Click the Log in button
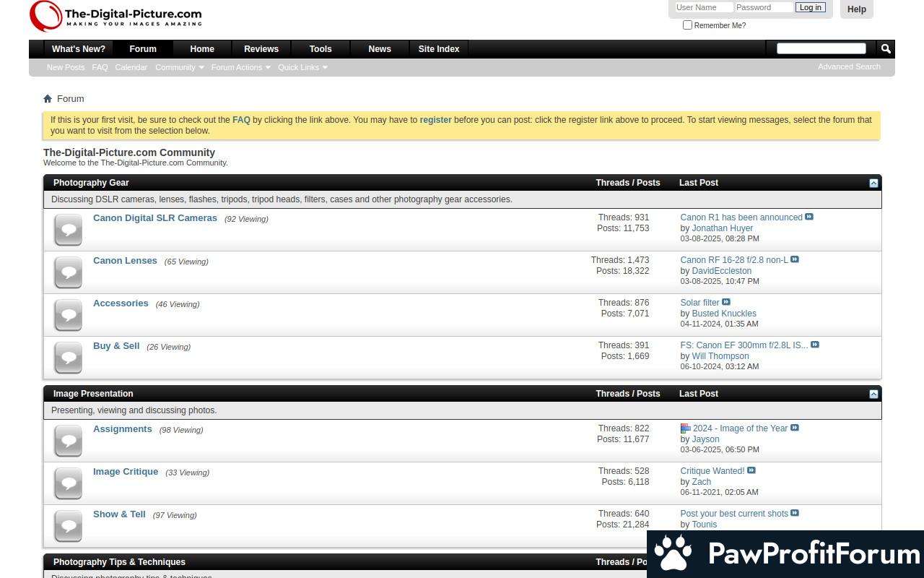This screenshot has height=578, width=924. click(810, 7)
